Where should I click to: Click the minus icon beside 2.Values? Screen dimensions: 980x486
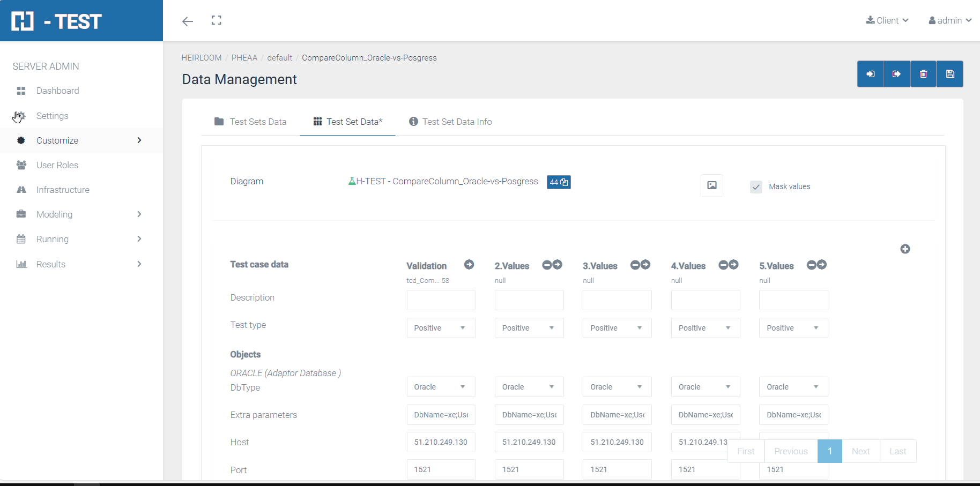point(547,265)
